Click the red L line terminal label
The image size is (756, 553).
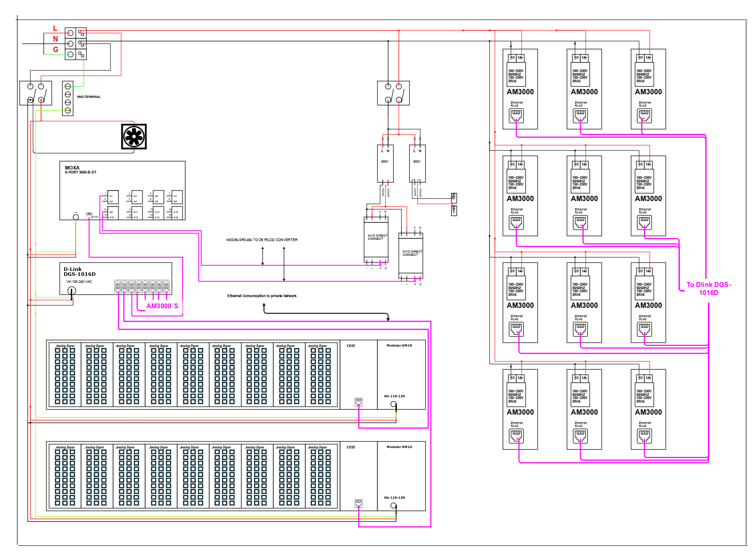click(55, 28)
